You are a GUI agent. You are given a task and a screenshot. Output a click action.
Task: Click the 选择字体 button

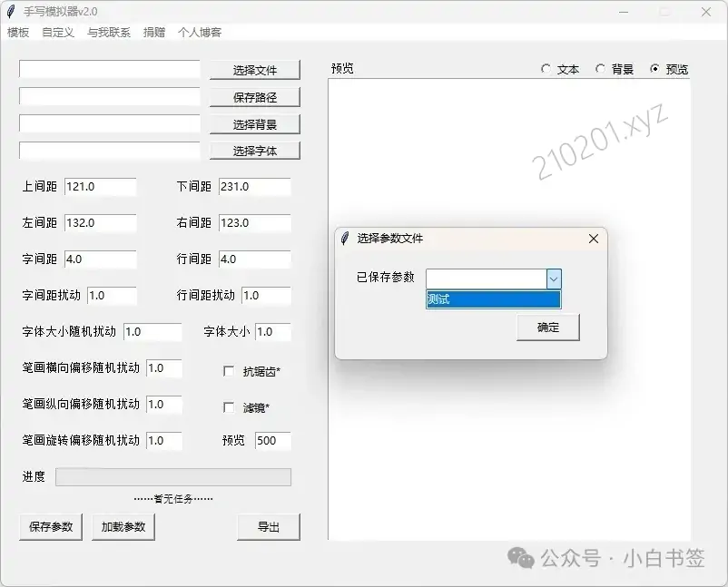coord(254,151)
